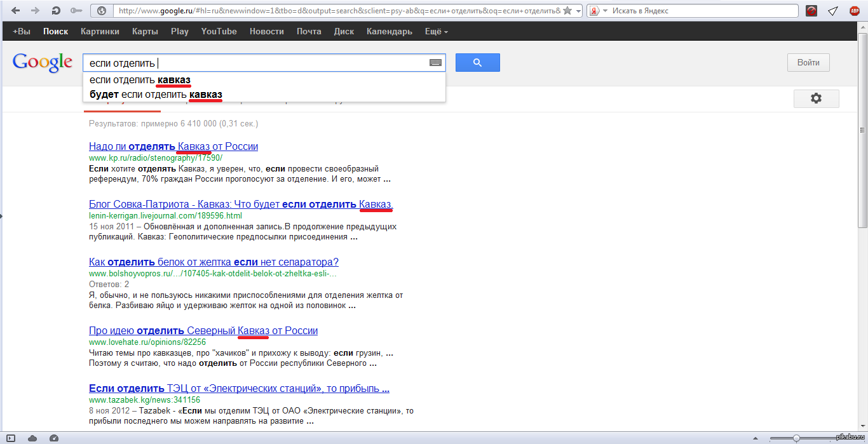The width and height of the screenshot is (868, 444).
Task: Go back to the previous page
Action: tap(16, 11)
